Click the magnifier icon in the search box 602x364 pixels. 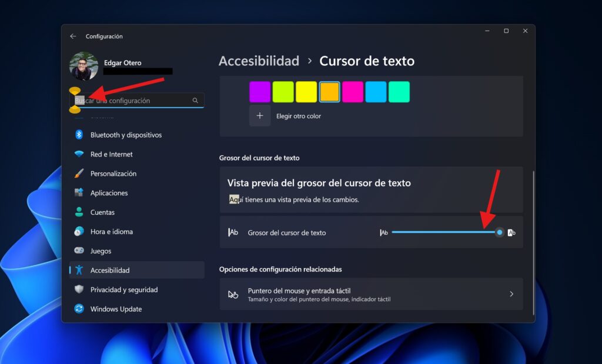click(x=195, y=100)
